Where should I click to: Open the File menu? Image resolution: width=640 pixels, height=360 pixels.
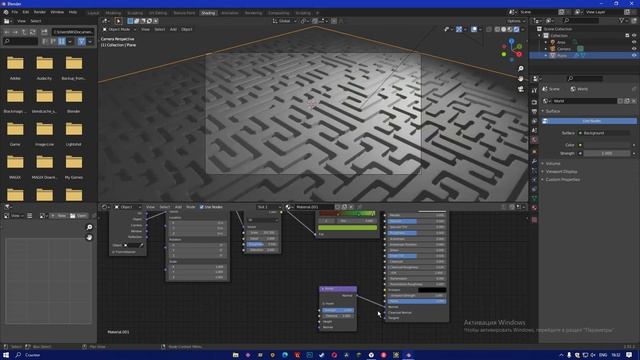(x=15, y=12)
